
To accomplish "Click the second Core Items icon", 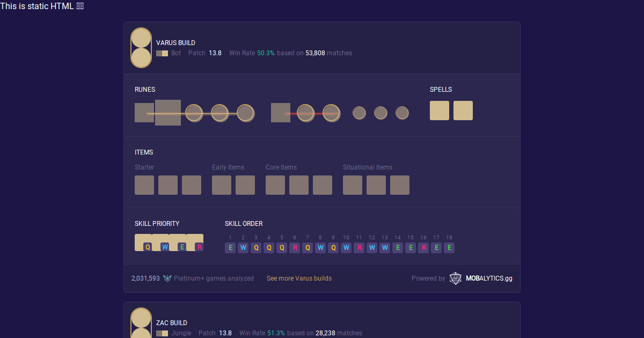I will [299, 185].
